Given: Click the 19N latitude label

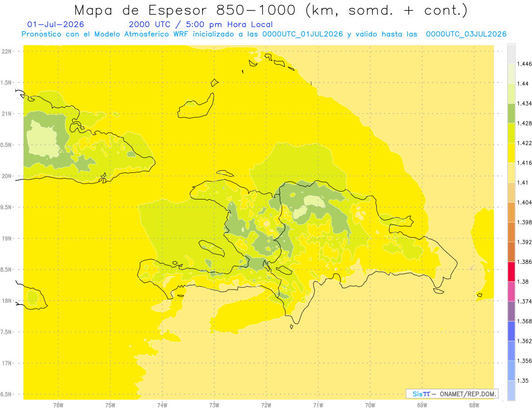Looking at the screenshot, I should pos(7,239).
